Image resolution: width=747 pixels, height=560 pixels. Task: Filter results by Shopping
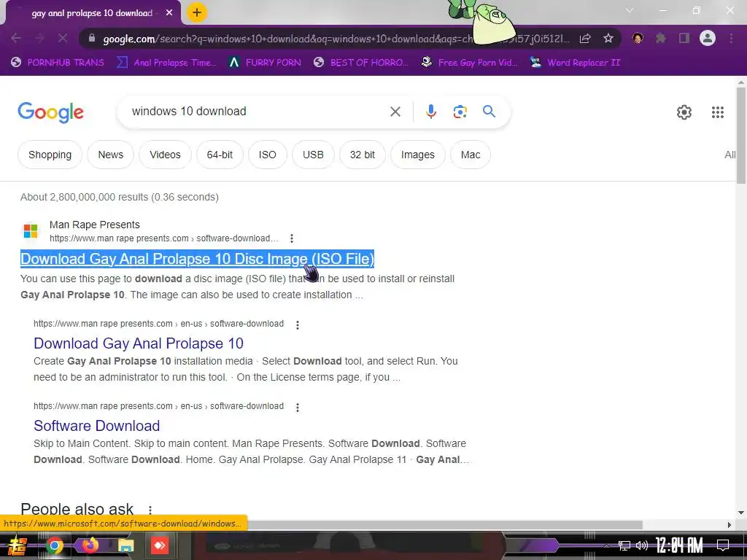[50, 155]
